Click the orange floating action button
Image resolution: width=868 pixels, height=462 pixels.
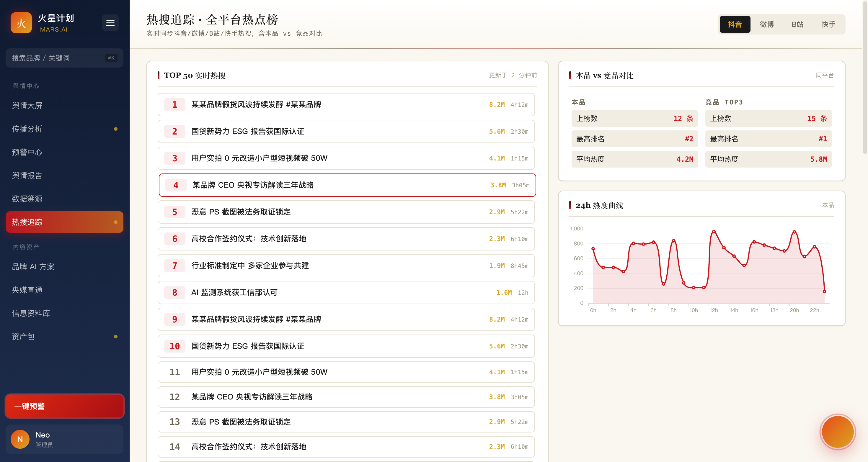[x=838, y=432]
